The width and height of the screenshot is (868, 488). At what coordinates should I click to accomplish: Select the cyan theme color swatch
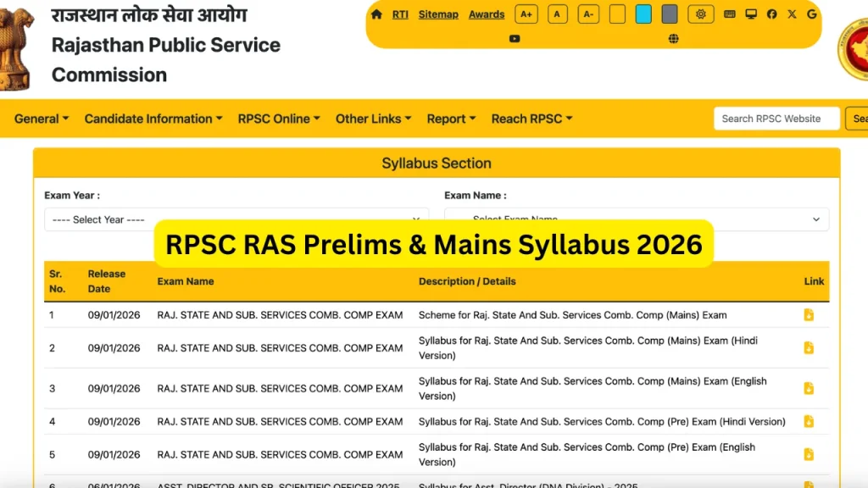tap(645, 14)
